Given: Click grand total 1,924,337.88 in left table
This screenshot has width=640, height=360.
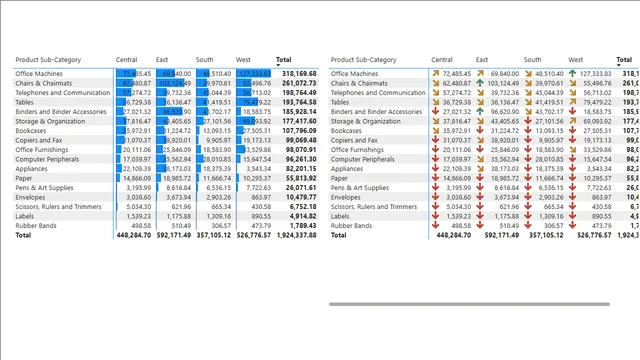Looking at the screenshot, I should (x=297, y=235).
